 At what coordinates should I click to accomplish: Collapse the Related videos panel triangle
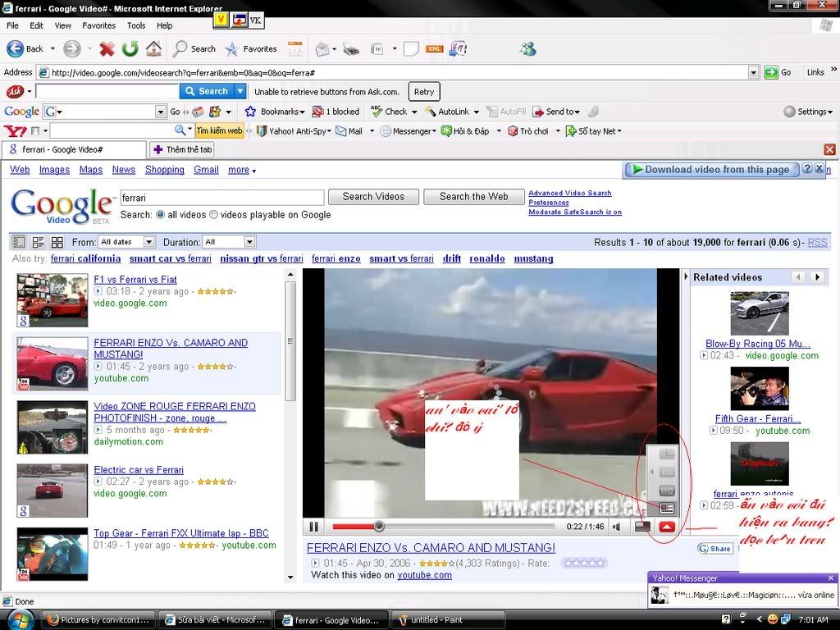coord(686,277)
